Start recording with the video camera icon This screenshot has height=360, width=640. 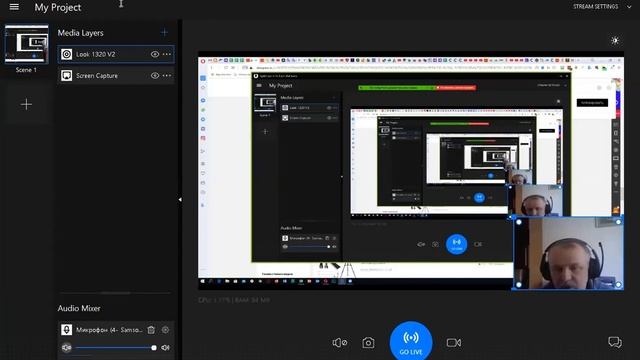pyautogui.click(x=454, y=343)
